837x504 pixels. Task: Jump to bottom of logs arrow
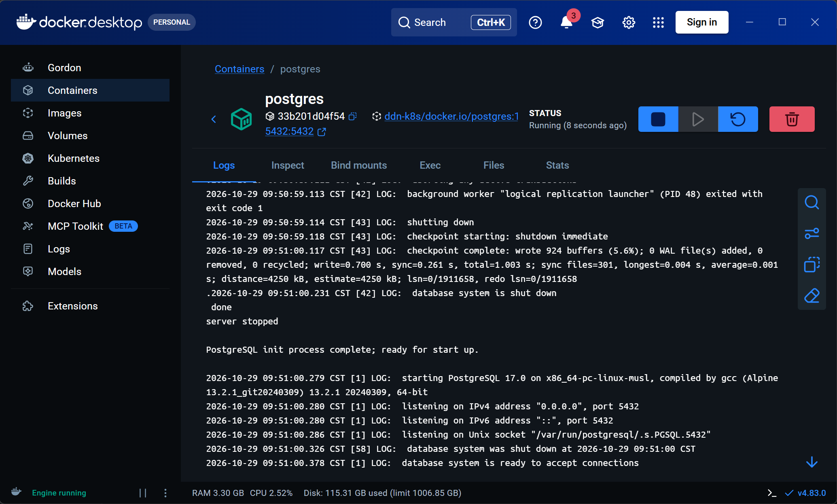[812, 462]
